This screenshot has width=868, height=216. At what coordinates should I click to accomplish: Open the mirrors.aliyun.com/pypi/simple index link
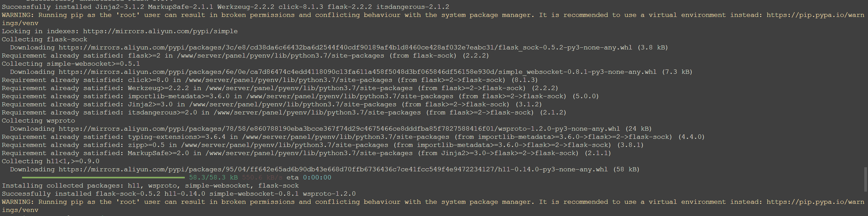(x=160, y=31)
